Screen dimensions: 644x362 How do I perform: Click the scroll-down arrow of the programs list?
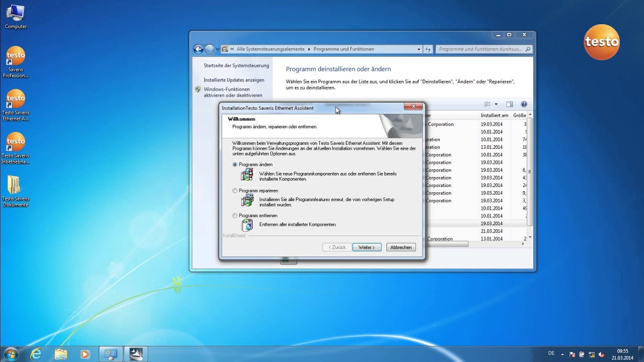pos(529,237)
